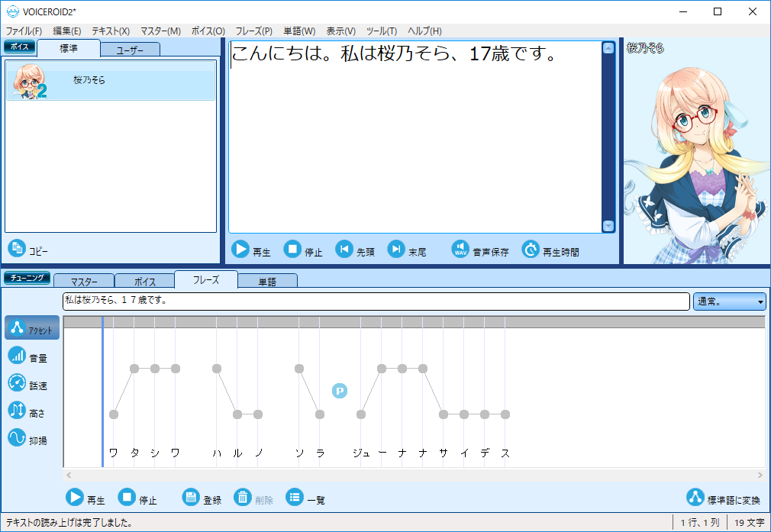Click the accent node above タ
The width and height of the screenshot is (771, 532).
[134, 369]
